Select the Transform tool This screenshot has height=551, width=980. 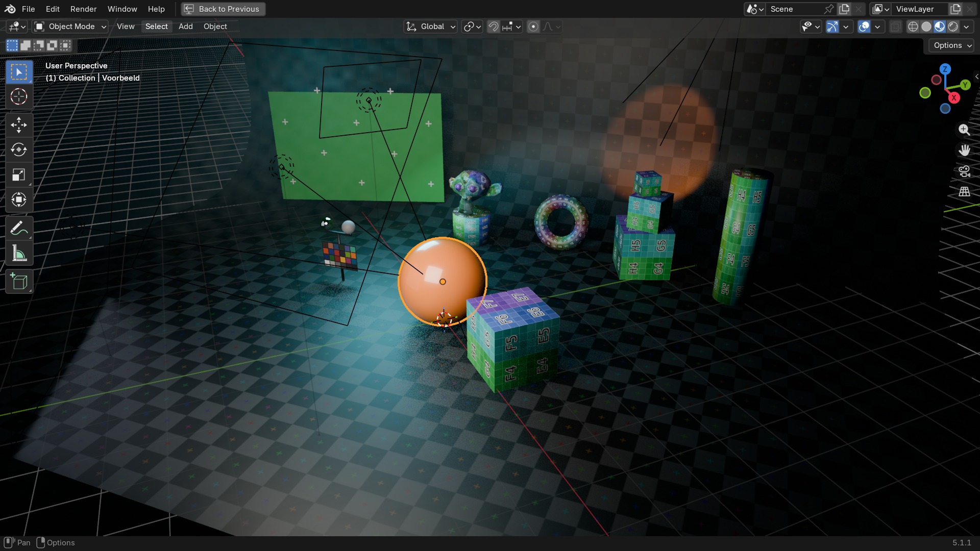coord(19,199)
